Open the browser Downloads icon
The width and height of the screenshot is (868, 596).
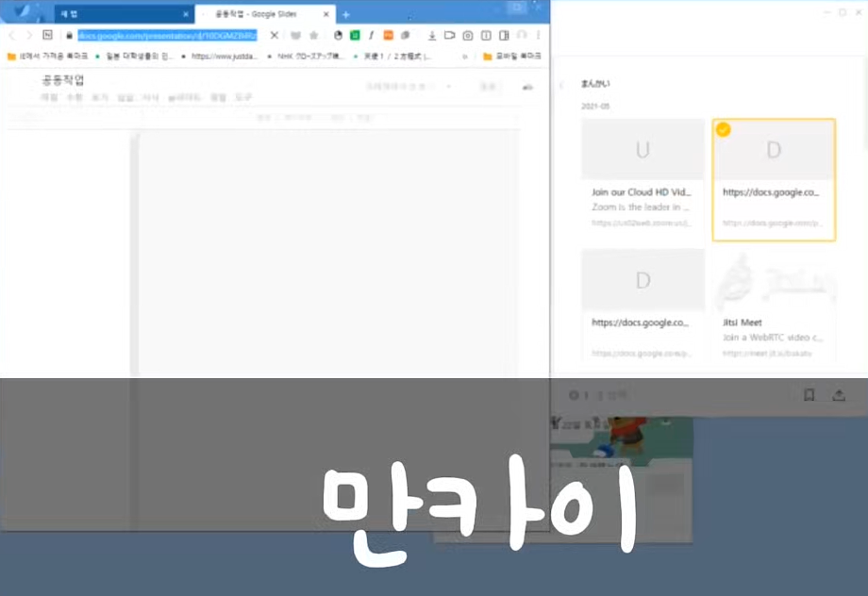433,35
